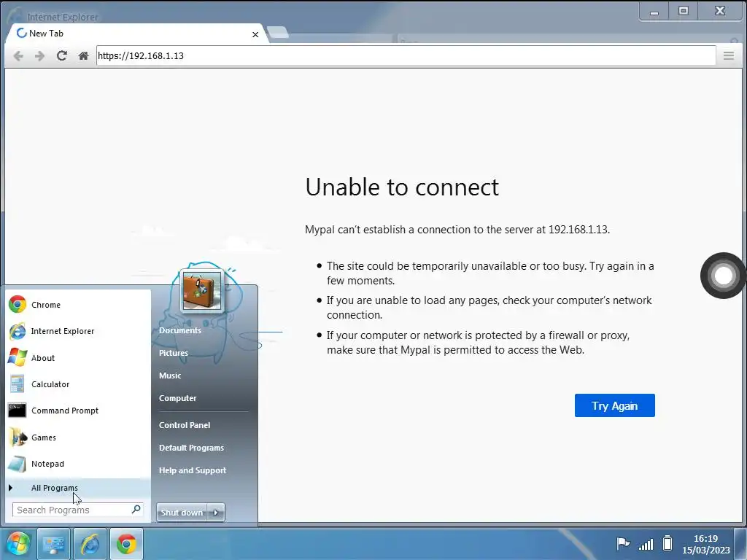This screenshot has width=747, height=560.
Task: Minimize the Internet Explorer window
Action: 654,12
